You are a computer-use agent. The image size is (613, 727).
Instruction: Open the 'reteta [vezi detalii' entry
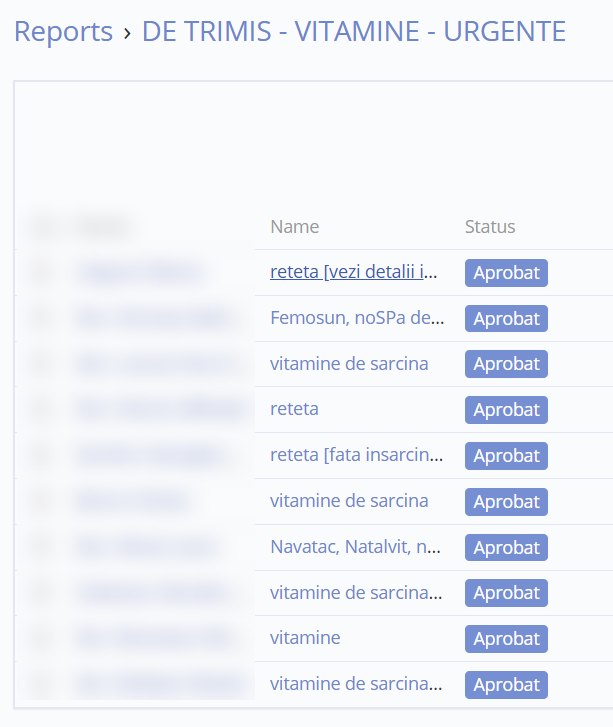point(354,272)
